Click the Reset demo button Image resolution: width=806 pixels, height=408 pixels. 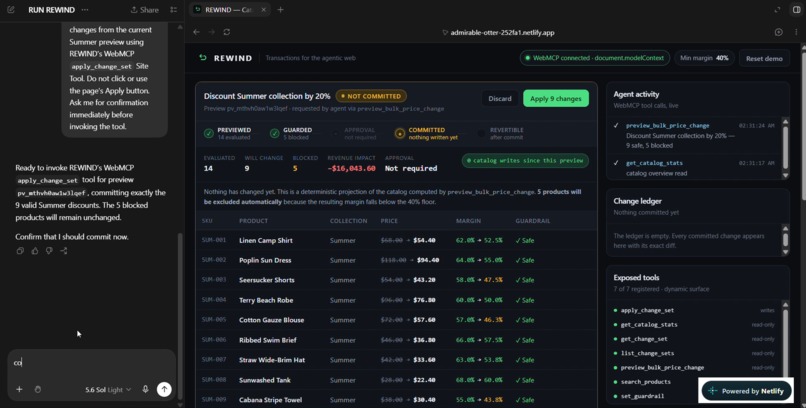click(764, 59)
